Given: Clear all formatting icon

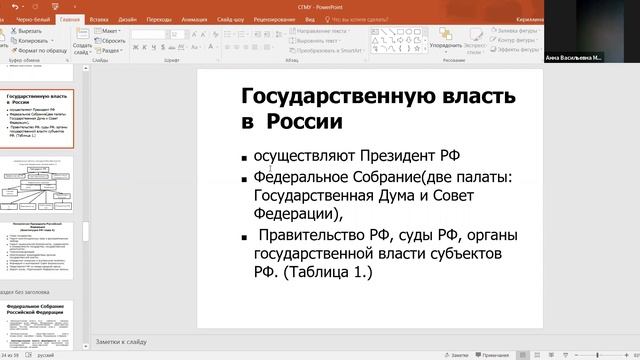Looking at the screenshot, I should tap(215, 35).
